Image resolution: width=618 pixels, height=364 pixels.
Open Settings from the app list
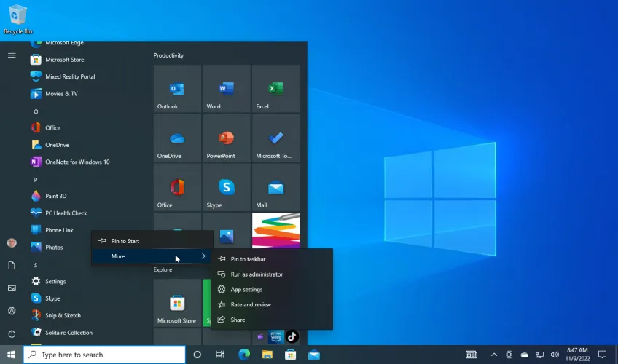click(x=55, y=281)
